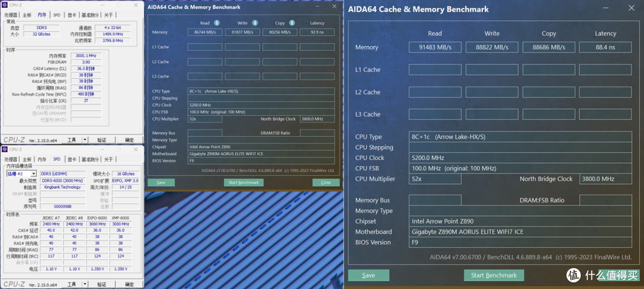The height and width of the screenshot is (289, 644).
Task: Switch to 处理器 tab in CPU-Z memory-timings window
Action: [x=11, y=15]
